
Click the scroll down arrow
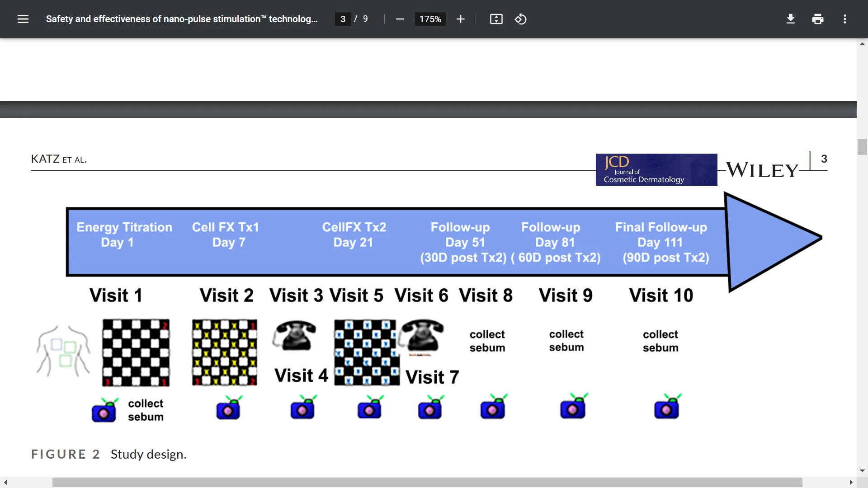click(862, 471)
